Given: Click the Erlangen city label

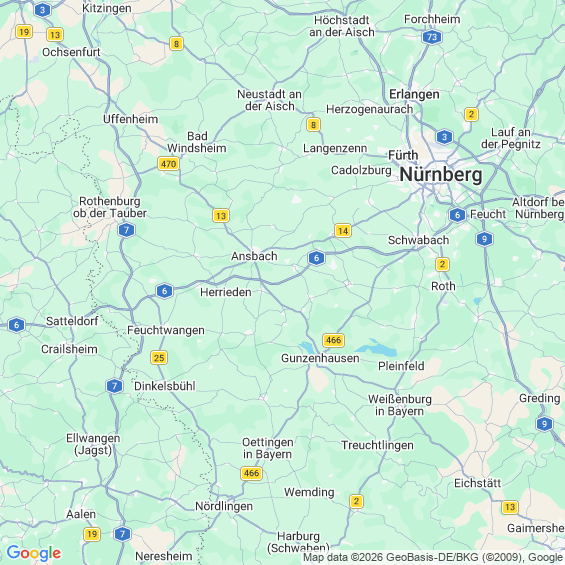Looking at the screenshot, I should (x=414, y=94).
